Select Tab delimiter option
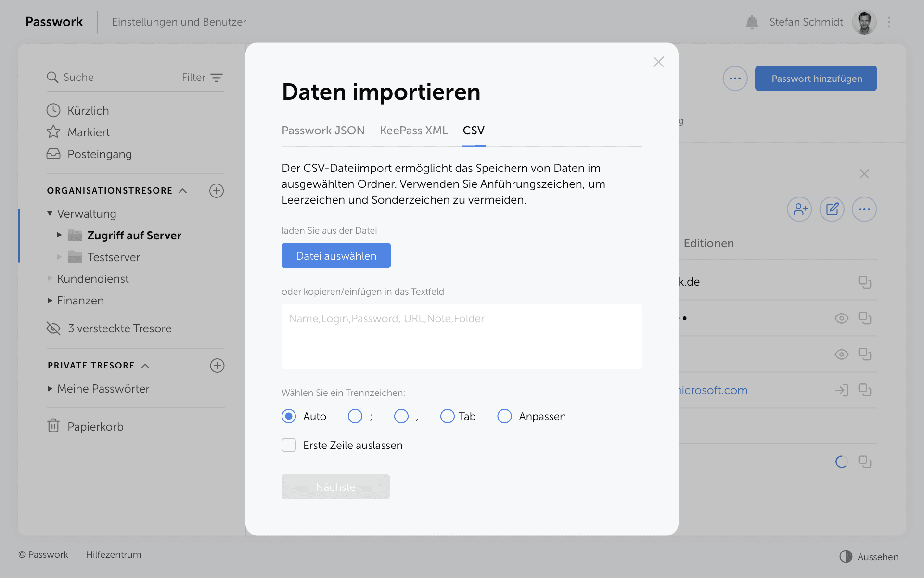 [448, 416]
